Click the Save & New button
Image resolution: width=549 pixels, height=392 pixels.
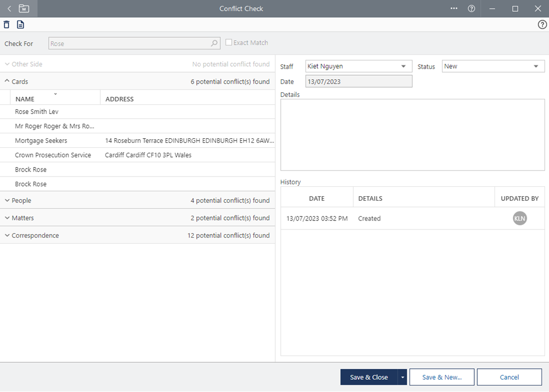tap(442, 377)
